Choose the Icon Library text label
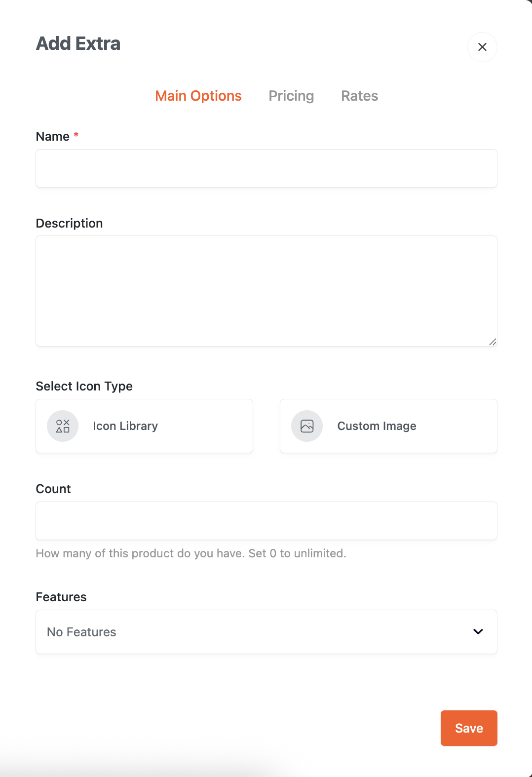The image size is (532, 777). (125, 426)
